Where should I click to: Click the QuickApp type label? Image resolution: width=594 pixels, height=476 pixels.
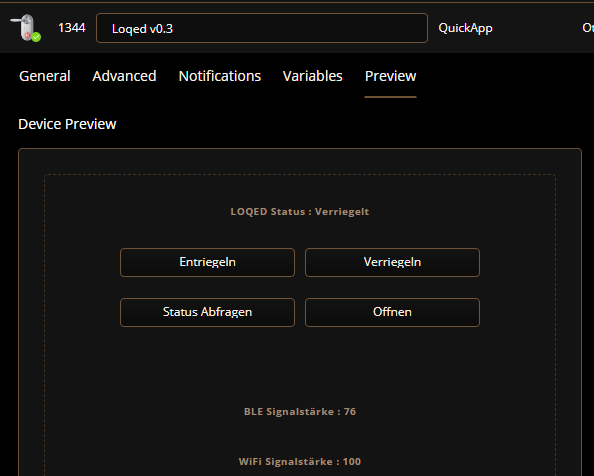coord(466,28)
